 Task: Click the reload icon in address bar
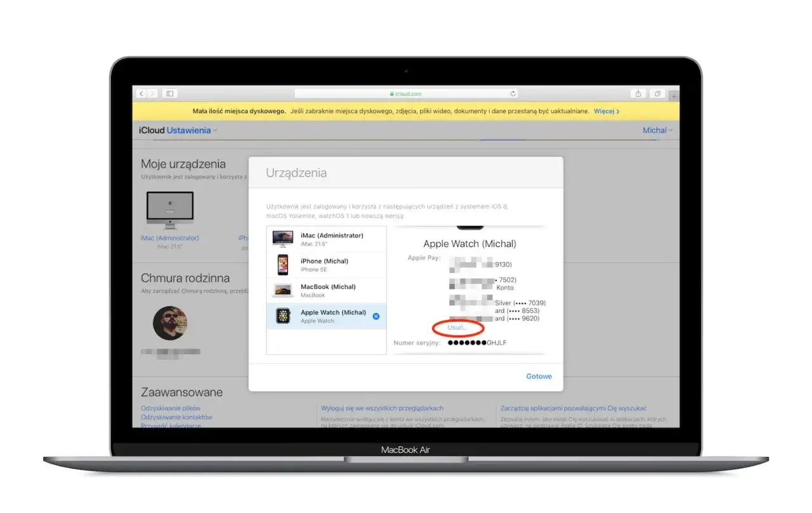click(513, 94)
